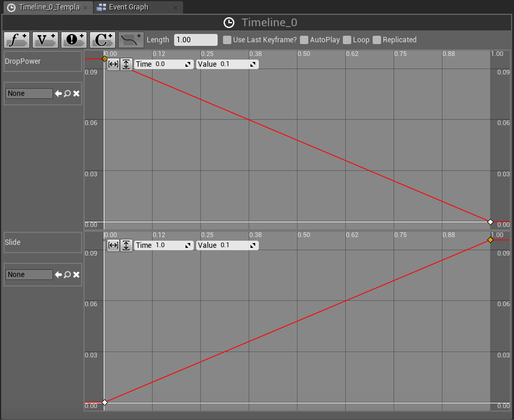Image resolution: width=514 pixels, height=420 pixels.
Task: Select DropPower end keyframe at time 1
Action: pos(490,222)
